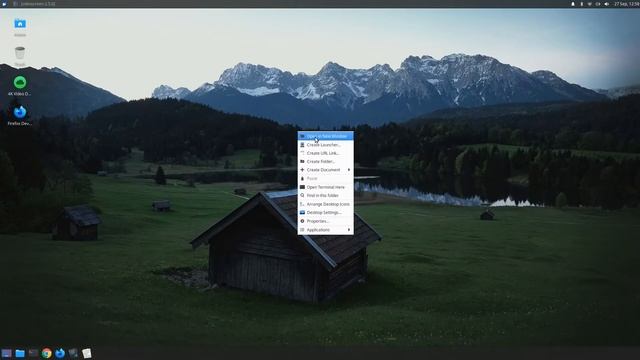Click the monitor icon beside Desktop Settings
This screenshot has width=640, height=360.
[302, 213]
